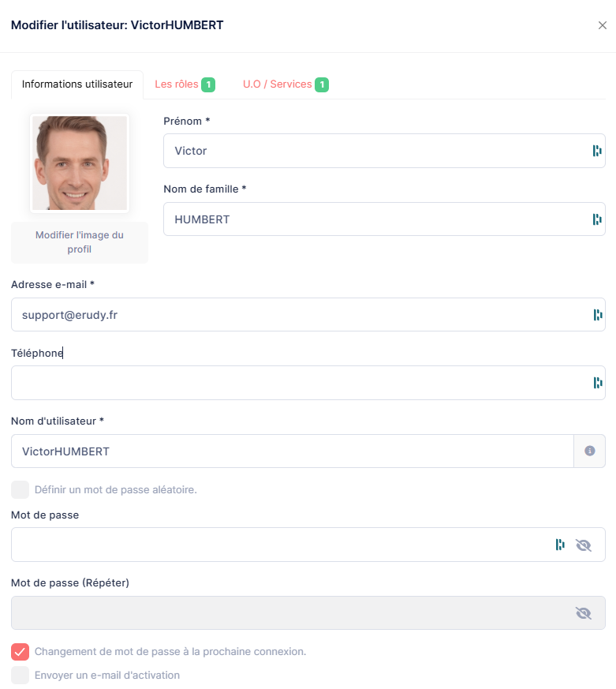Open the U.O / Services tab
616x689 pixels.
(x=285, y=84)
